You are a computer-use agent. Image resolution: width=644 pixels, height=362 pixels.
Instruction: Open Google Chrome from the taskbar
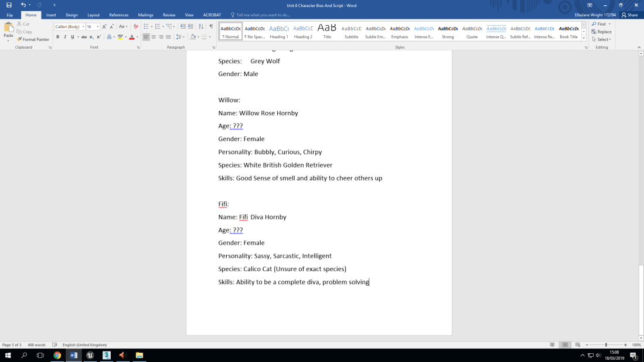(x=57, y=355)
